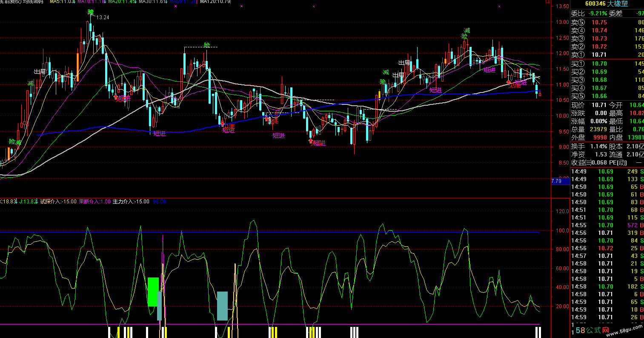This screenshot has width=644, height=338.
Task: Click the bright green bar in oscillator
Action: point(153,292)
